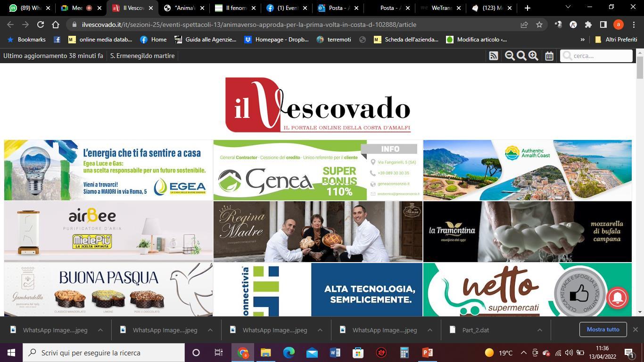
Task: Click the zoom out magnifier with minus
Action: [510, 56]
